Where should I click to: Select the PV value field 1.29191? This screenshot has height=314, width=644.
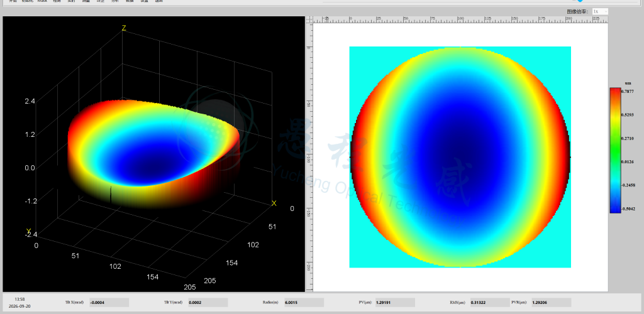(395, 303)
